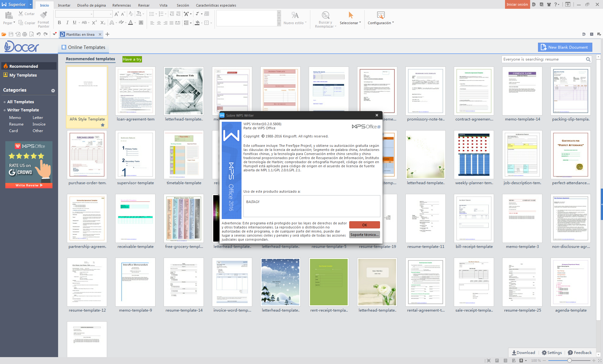Click the print preview icon
Image resolution: width=603 pixels, height=364 pixels.
31,34
